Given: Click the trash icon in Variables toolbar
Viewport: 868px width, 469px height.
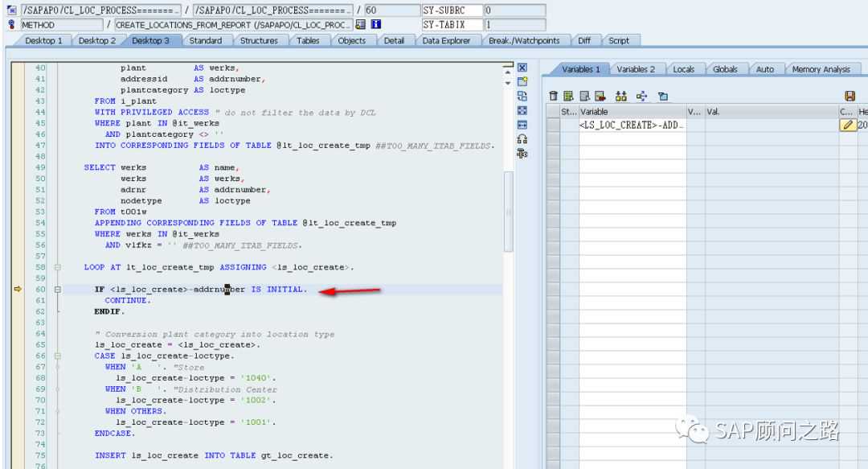Looking at the screenshot, I should point(553,96).
